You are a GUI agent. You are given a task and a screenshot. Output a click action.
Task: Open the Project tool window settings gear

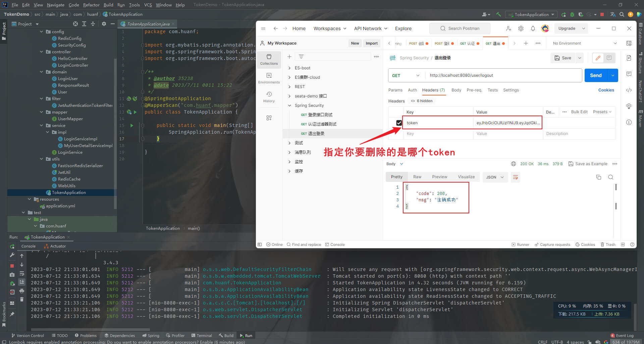coord(104,24)
